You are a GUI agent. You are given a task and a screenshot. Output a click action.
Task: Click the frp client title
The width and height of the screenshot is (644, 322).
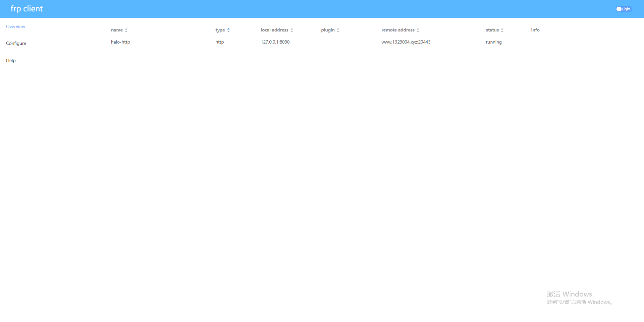(26, 9)
